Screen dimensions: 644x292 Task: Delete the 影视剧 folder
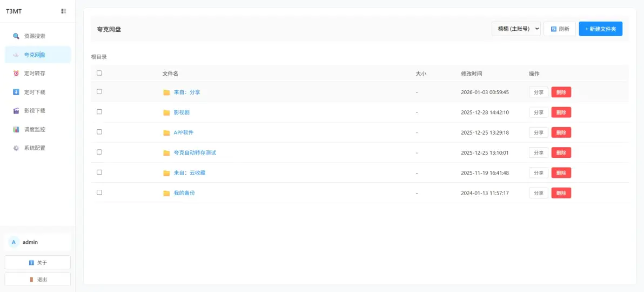(561, 112)
